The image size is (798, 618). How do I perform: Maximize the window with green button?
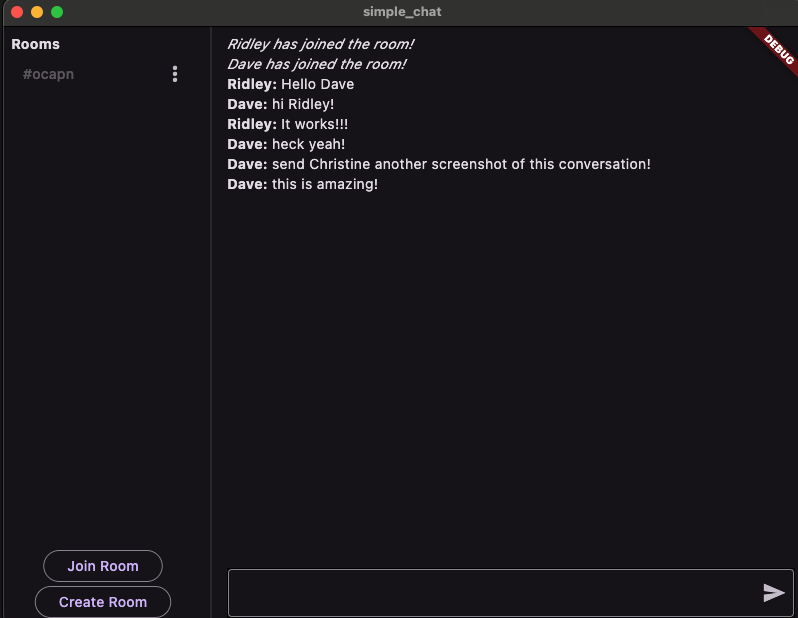57,12
